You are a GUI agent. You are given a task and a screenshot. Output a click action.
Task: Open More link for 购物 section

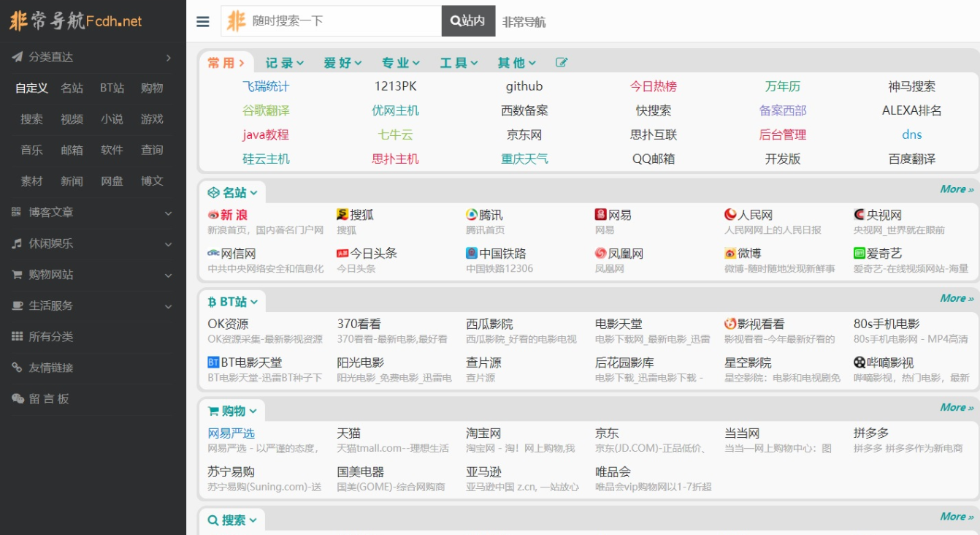point(957,407)
